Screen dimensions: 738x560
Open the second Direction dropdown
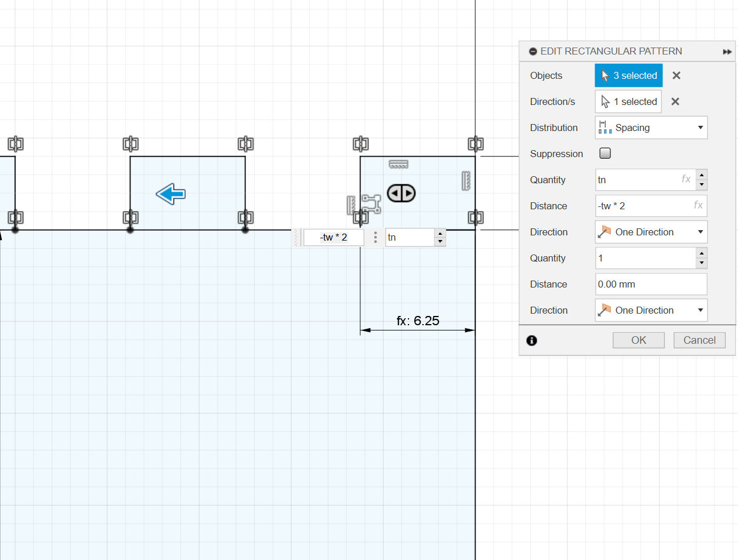[x=651, y=310]
